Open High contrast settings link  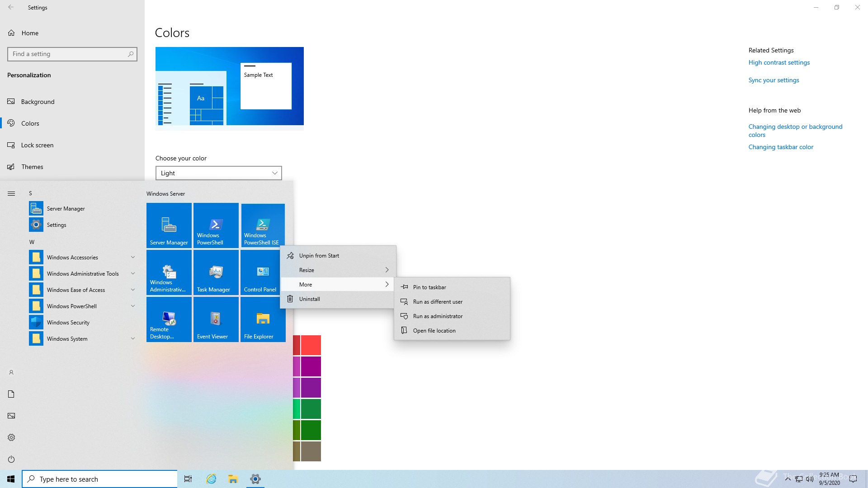tap(779, 62)
